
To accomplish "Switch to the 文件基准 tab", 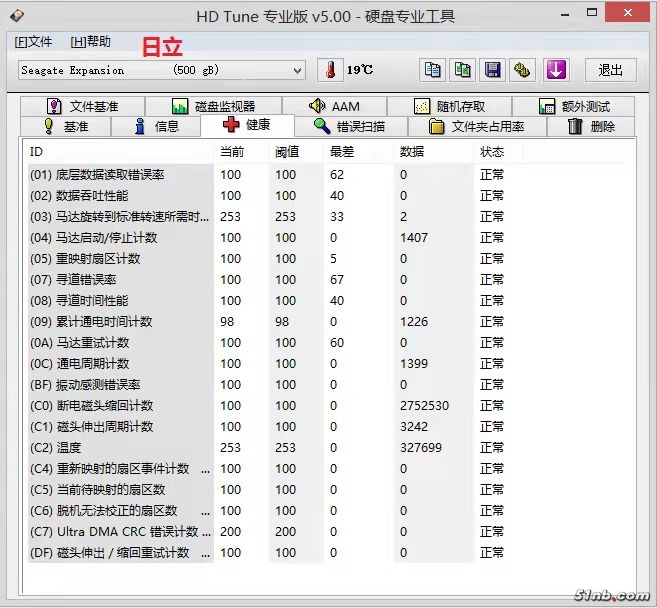I will pos(81,106).
